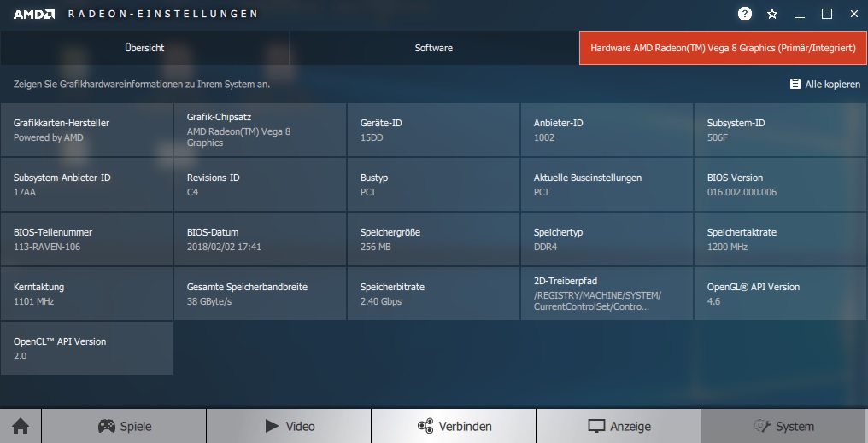The width and height of the screenshot is (868, 443).
Task: Click the Anbieter-ID value 1002
Action: point(543,137)
